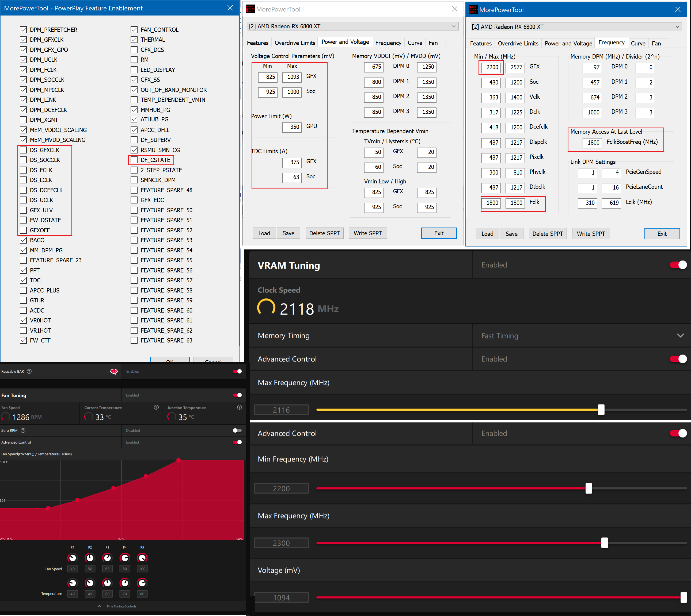Click Delete SPPT in the Frequency window

(547, 233)
